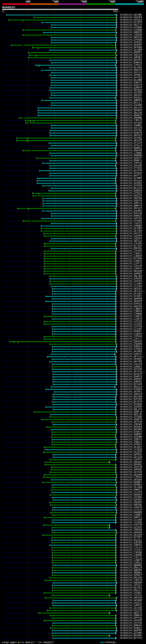The width and height of the screenshot is (146, 644).
Task: Select the AV645123 query label
Action: tap(8, 7)
